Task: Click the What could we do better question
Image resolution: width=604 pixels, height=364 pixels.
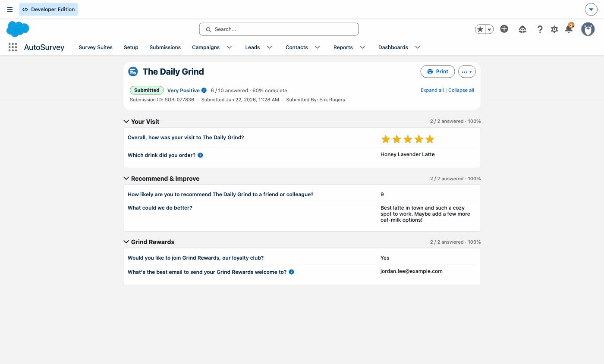Action: (x=160, y=208)
